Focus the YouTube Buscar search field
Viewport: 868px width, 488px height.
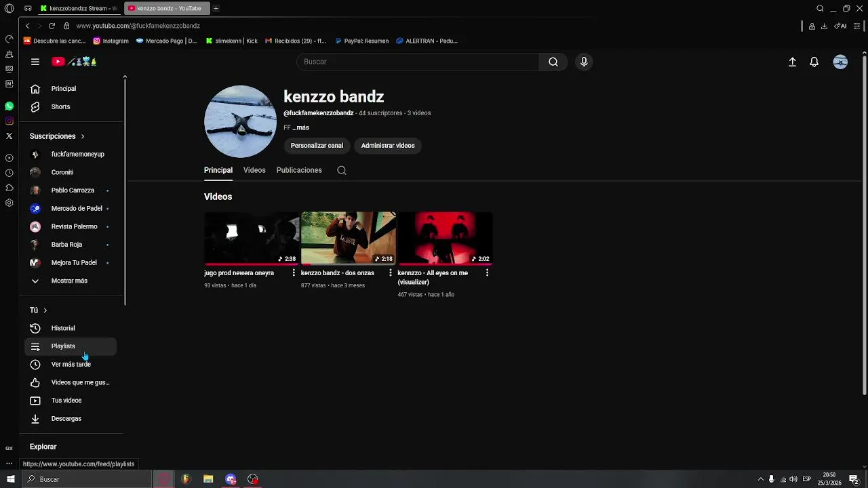(x=418, y=62)
